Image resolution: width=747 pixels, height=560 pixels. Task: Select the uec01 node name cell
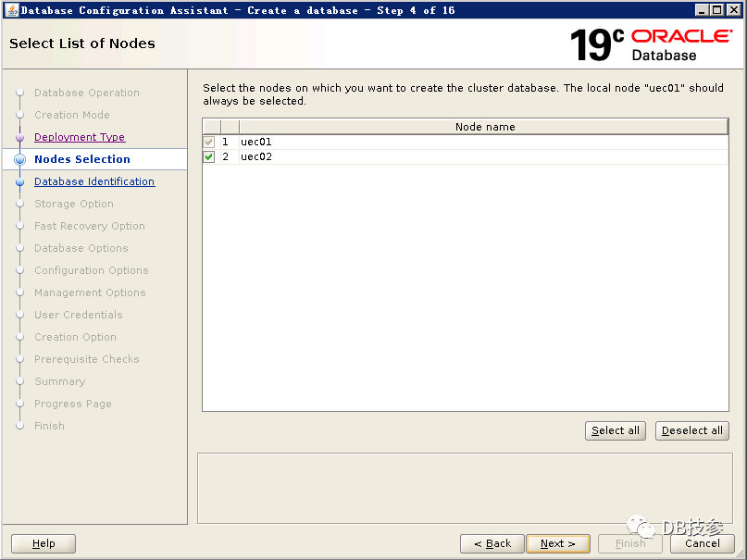(483, 142)
